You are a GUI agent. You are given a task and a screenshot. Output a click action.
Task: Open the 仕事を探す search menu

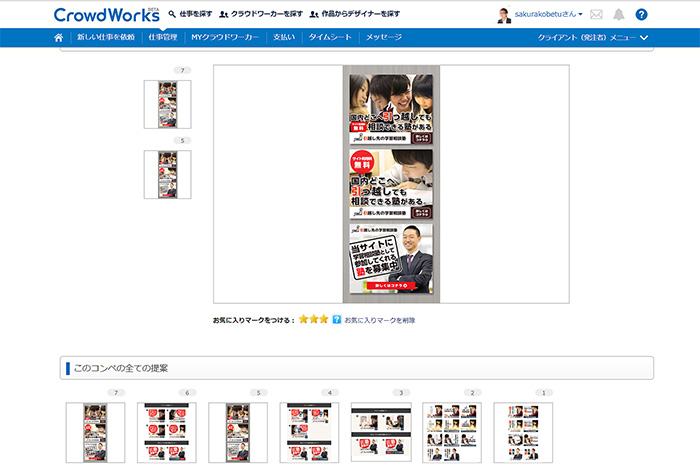(188, 15)
